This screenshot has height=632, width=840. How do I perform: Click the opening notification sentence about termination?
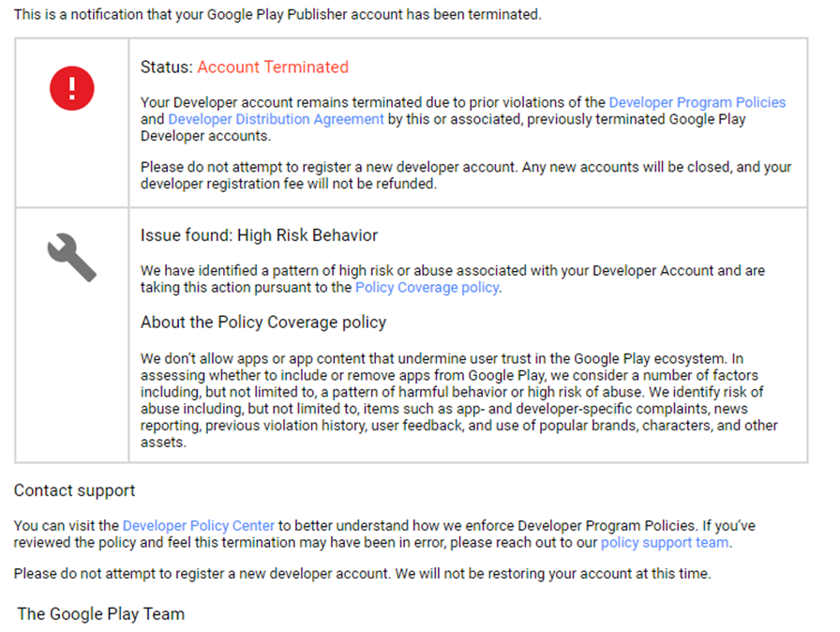(277, 14)
